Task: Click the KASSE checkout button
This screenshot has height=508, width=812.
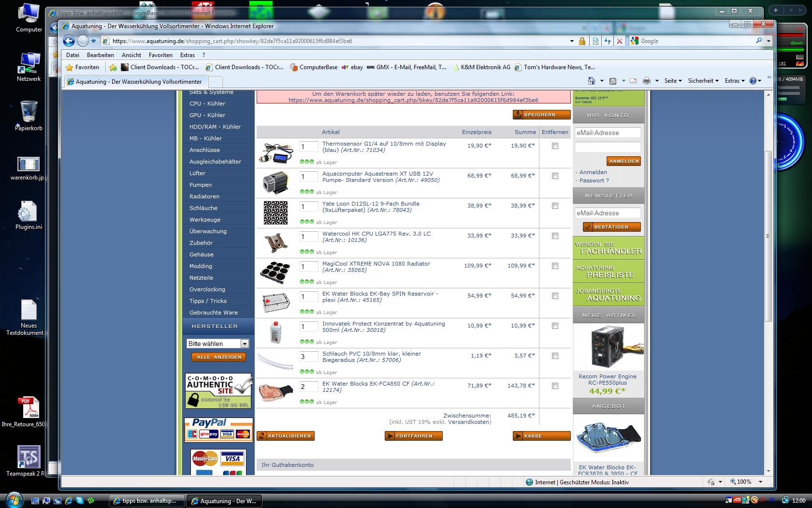Action: pyautogui.click(x=541, y=436)
